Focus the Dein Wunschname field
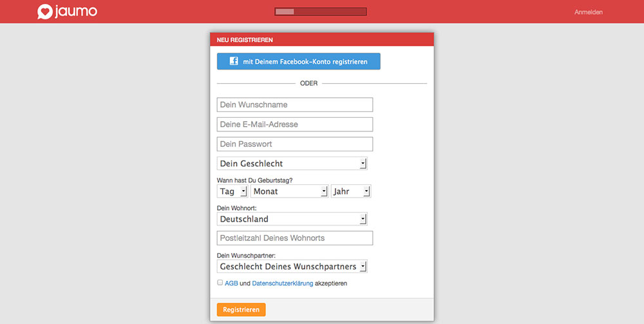This screenshot has width=644, height=324. [295, 105]
